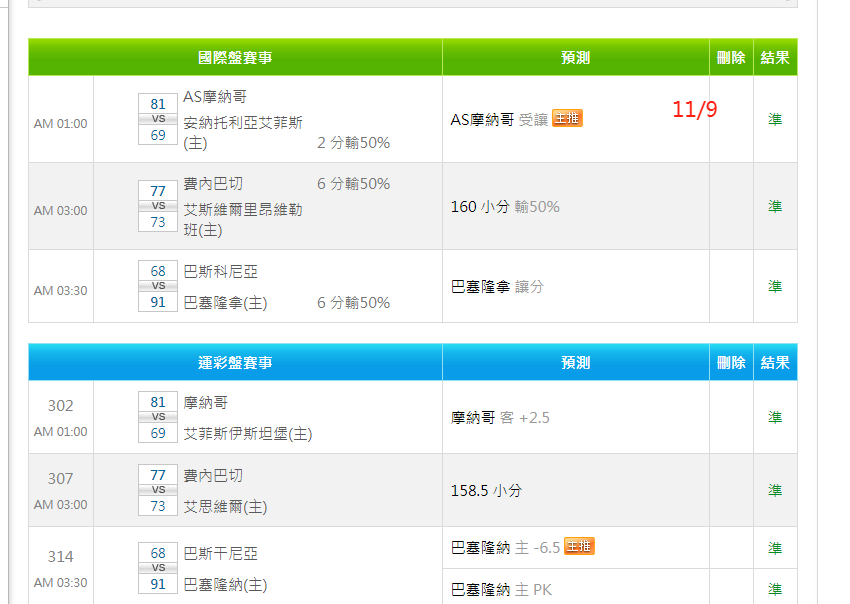Click the 準 result for 巴塞隆納 主 -6.5

click(775, 548)
